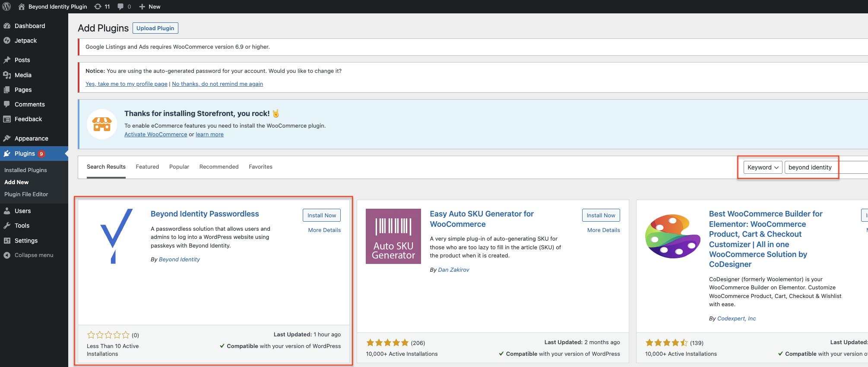Viewport: 868px width, 367px height.
Task: Click the Upload Plugin button
Action: pyautogui.click(x=155, y=28)
